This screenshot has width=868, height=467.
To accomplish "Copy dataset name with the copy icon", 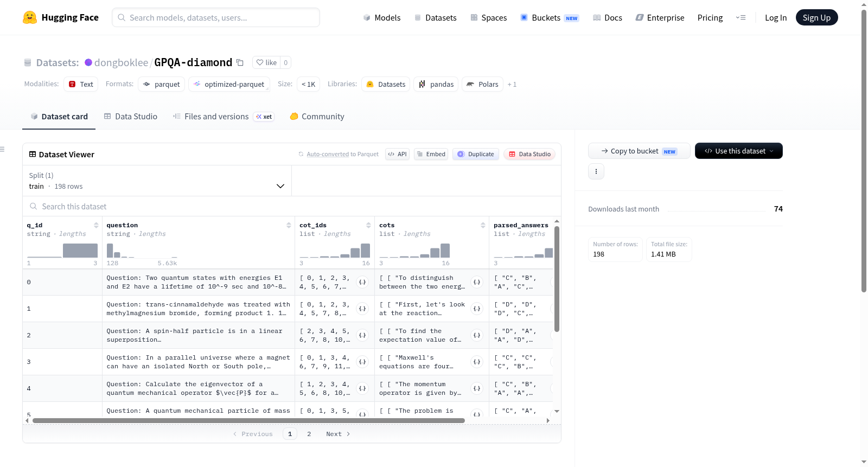I will [x=240, y=62].
